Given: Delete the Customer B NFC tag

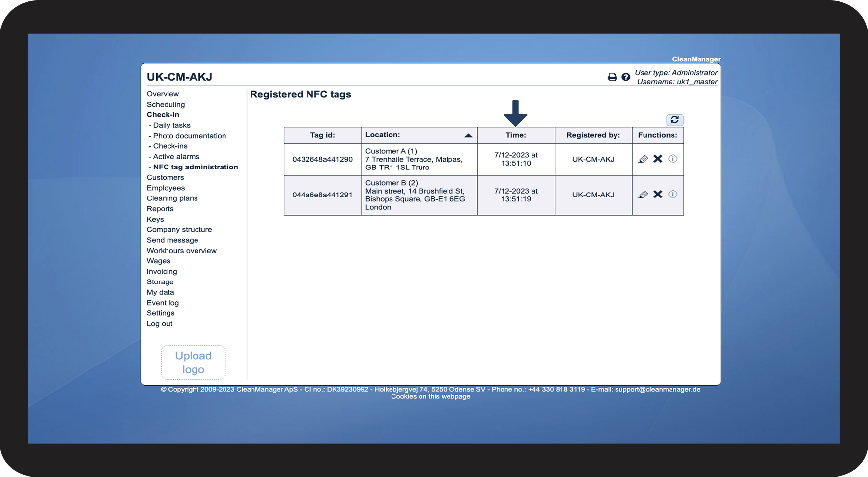Looking at the screenshot, I should tap(658, 195).
